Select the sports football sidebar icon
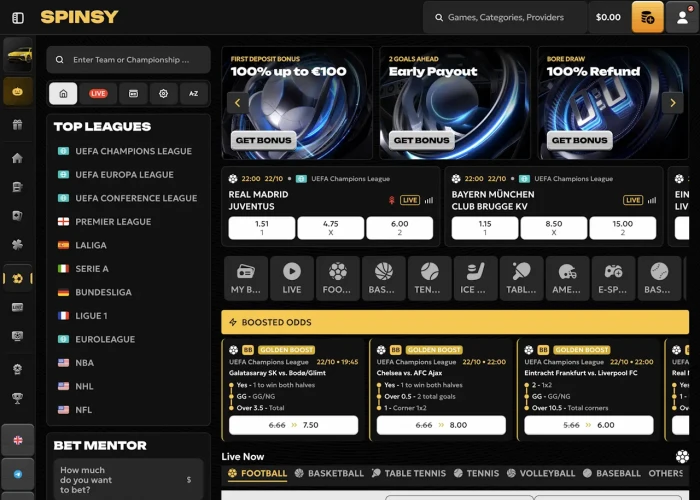Viewport: 700px width, 500px height. (18, 279)
